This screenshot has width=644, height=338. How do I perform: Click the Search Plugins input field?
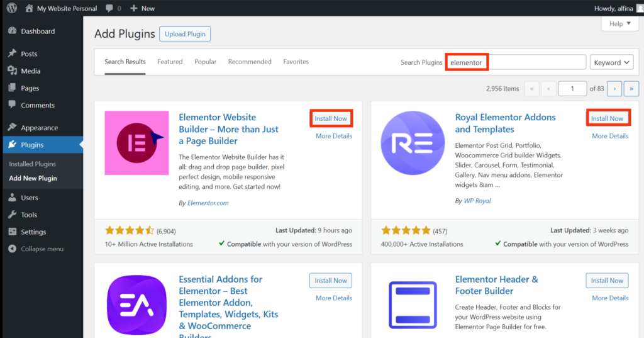(516, 62)
